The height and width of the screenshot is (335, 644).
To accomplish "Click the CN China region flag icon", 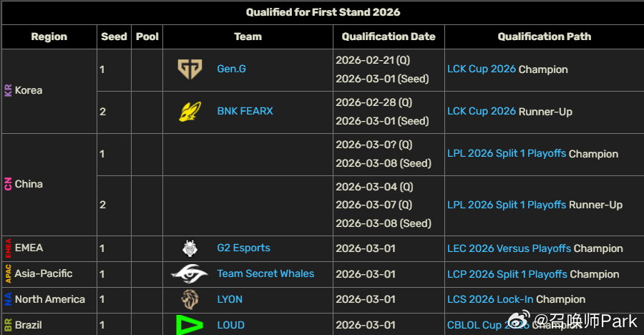I will (8, 184).
